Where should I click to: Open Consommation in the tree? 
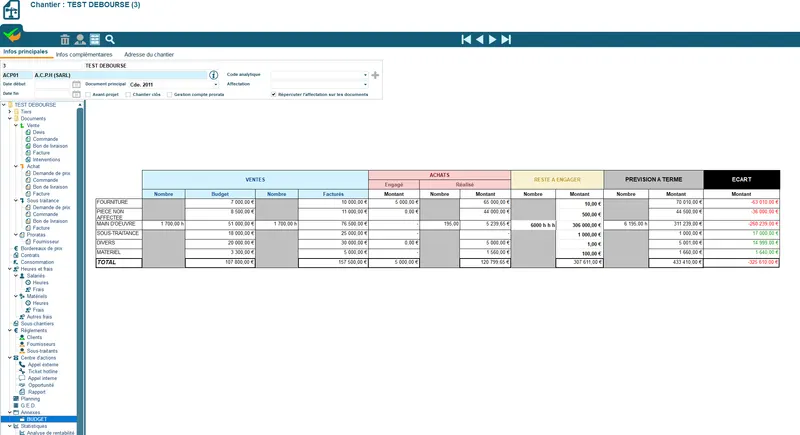(x=37, y=262)
